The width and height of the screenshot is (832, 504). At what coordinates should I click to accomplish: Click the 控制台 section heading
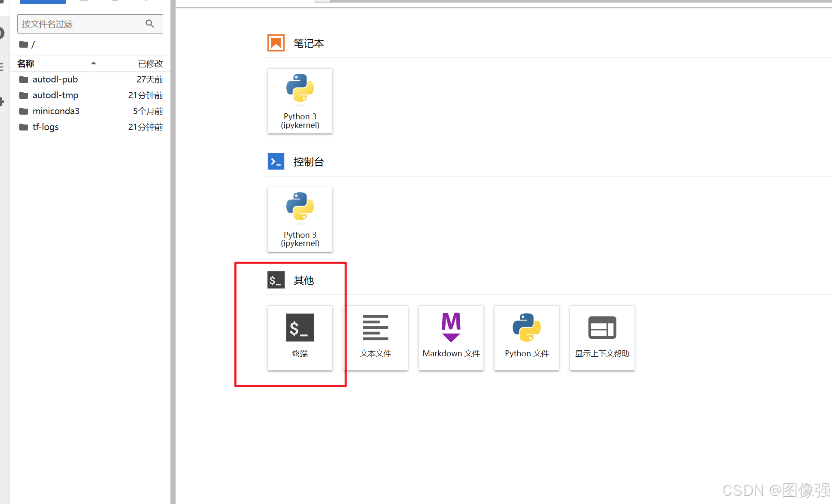click(x=309, y=162)
